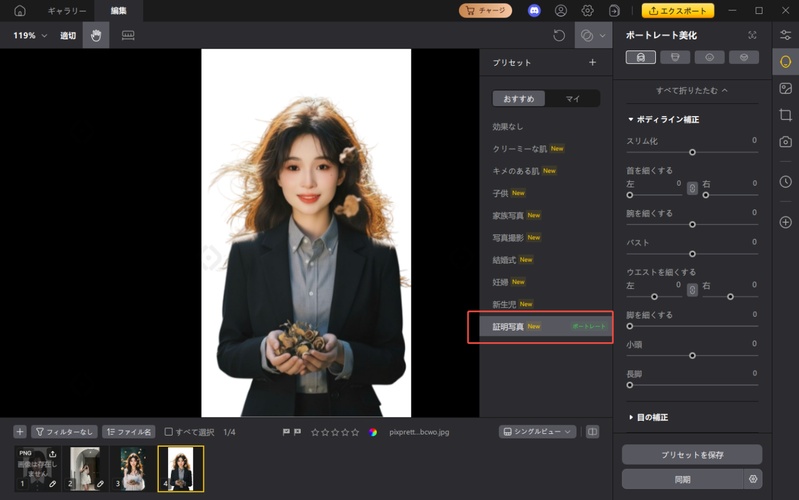Click プリセットを保存 button
Screen dimensions: 799x500
tap(692, 455)
